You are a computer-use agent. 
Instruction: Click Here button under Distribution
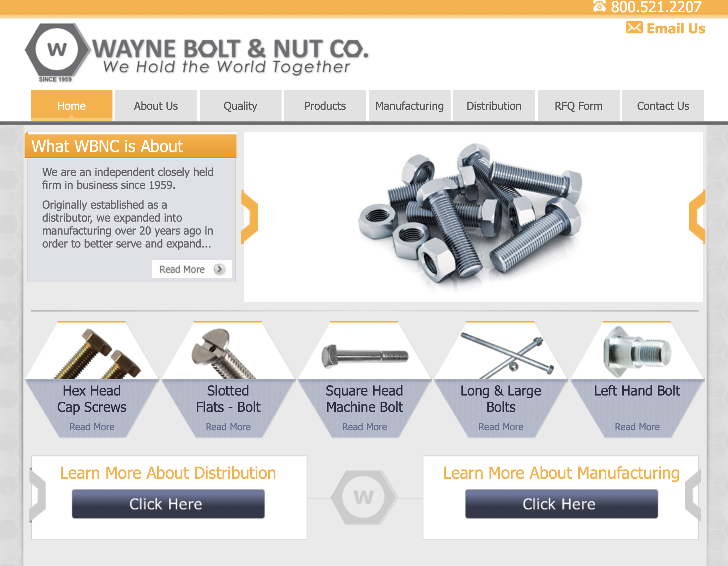tap(168, 504)
